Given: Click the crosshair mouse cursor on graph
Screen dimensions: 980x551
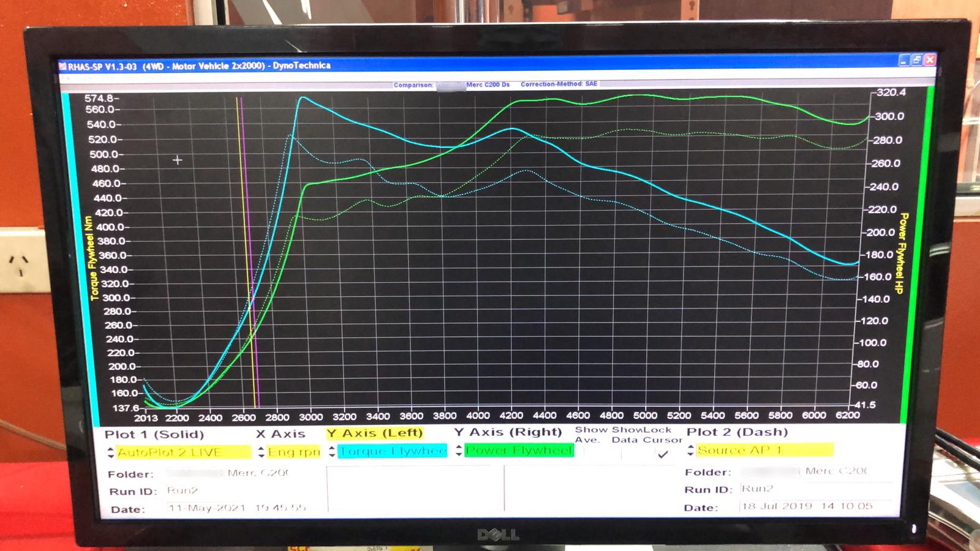Looking at the screenshot, I should click(178, 160).
